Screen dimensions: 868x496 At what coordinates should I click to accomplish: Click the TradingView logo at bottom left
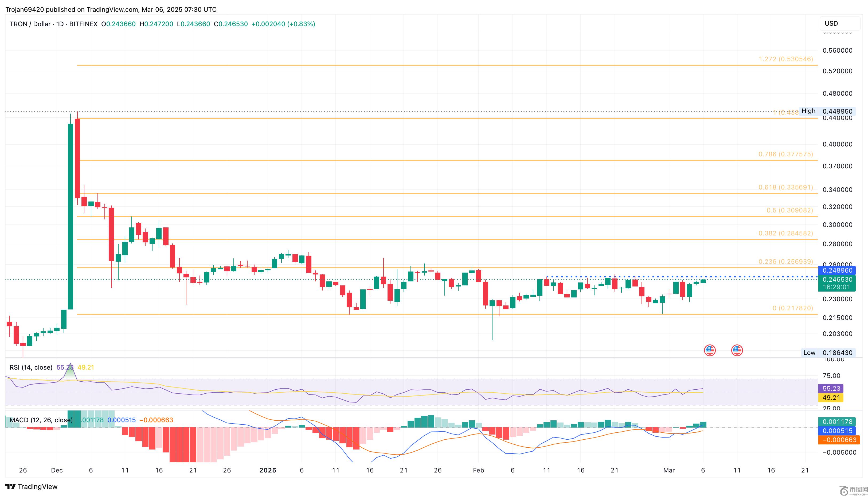[31, 486]
